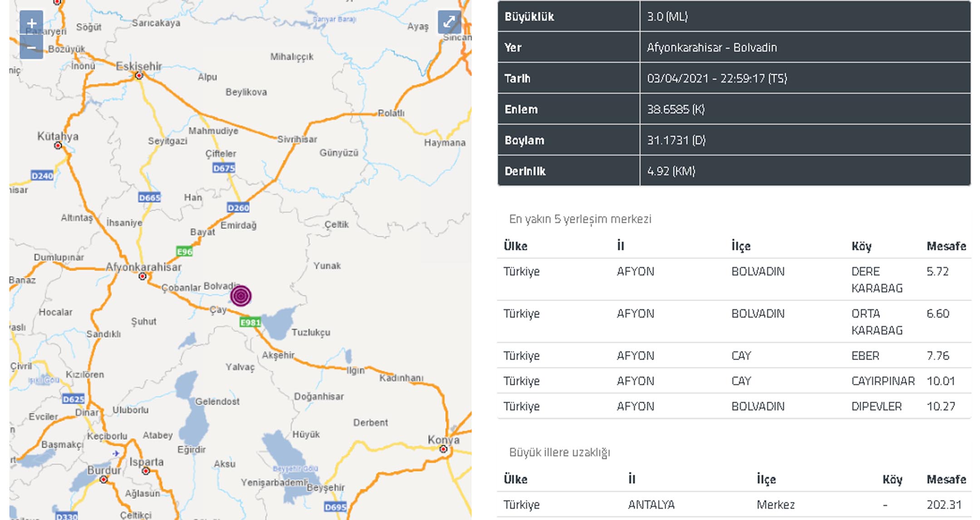Select date value 03/04/2021 - 22:59:17 (TS)
The width and height of the screenshot is (980, 520).
click(x=717, y=78)
